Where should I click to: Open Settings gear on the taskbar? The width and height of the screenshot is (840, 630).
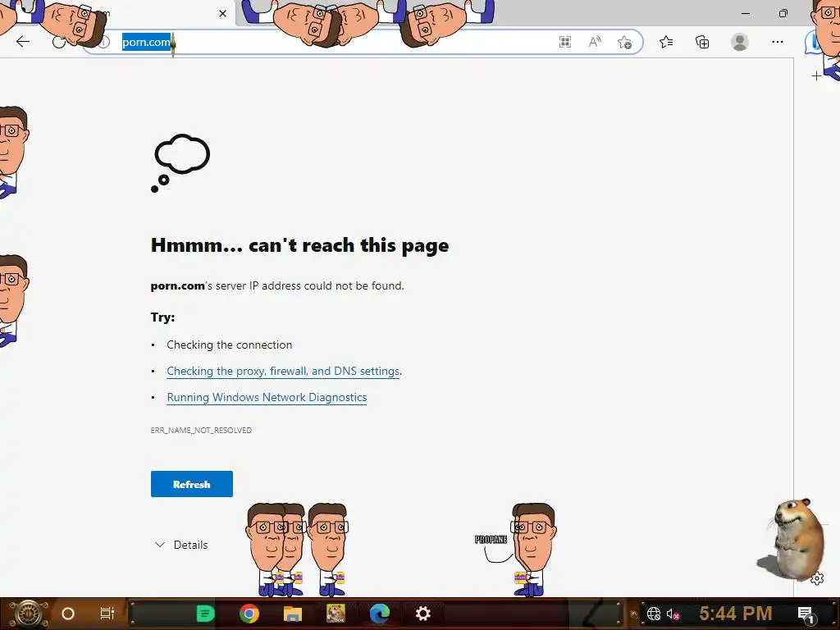(423, 614)
